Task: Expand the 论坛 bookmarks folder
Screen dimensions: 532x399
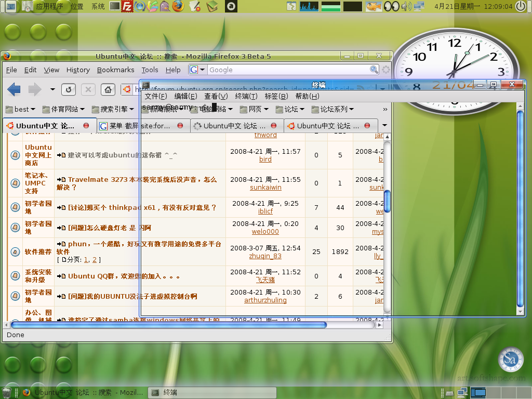Action: tap(290, 109)
